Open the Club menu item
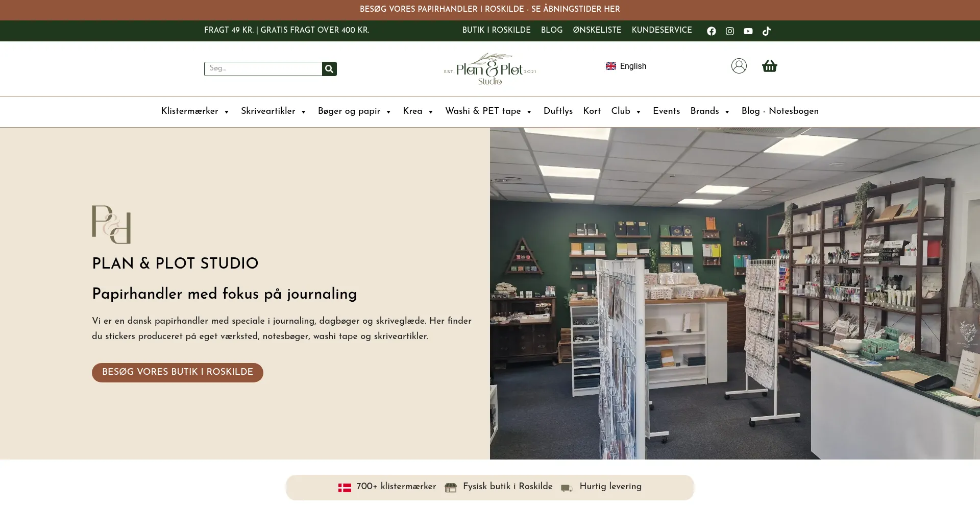Screen dimensions: 980x507 [621, 111]
